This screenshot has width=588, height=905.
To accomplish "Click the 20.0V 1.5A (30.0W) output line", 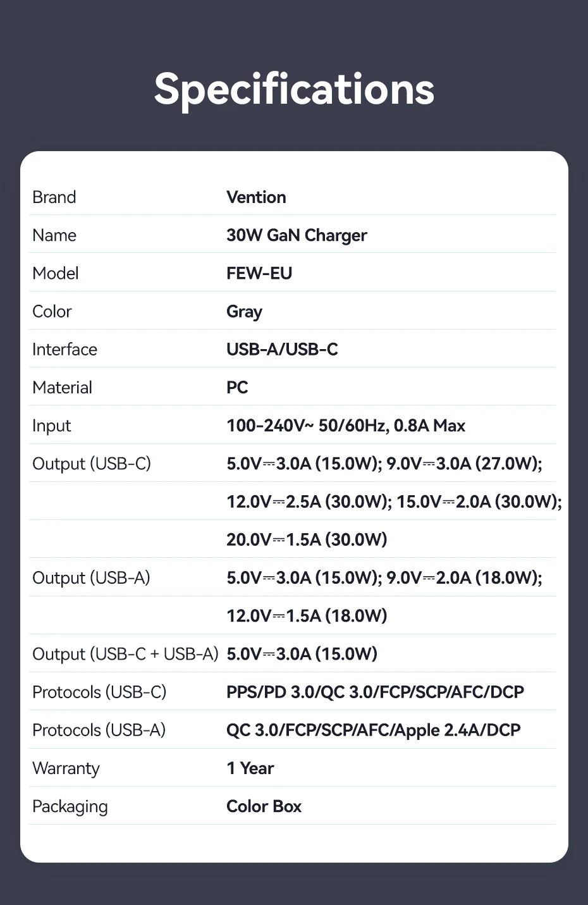I will coord(307,539).
